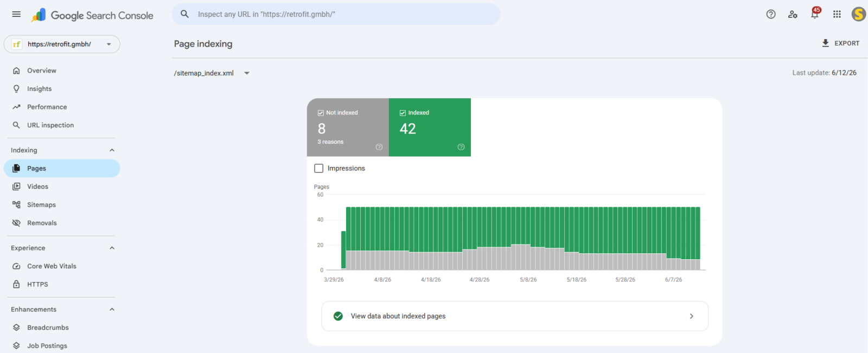
Task: Open the property selector dropdown
Action: pyautogui.click(x=62, y=44)
